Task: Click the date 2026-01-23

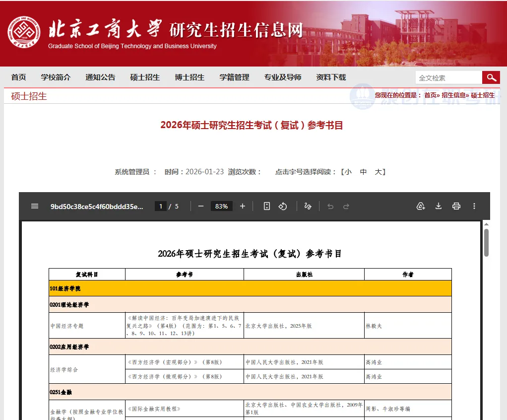Action: 205,172
